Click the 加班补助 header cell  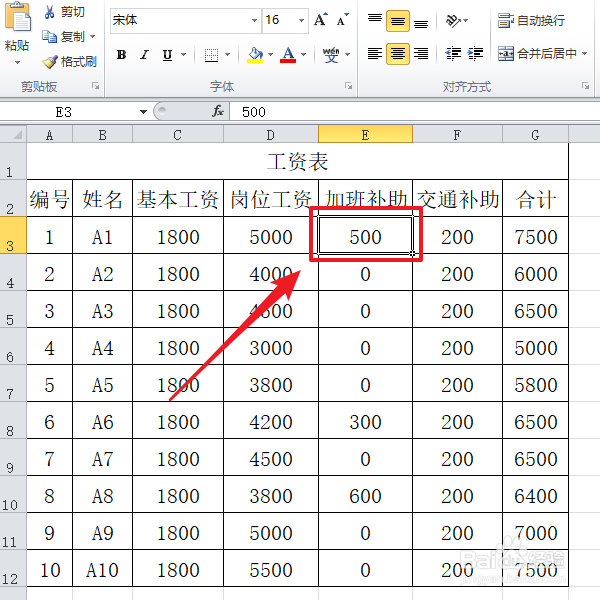(365, 199)
